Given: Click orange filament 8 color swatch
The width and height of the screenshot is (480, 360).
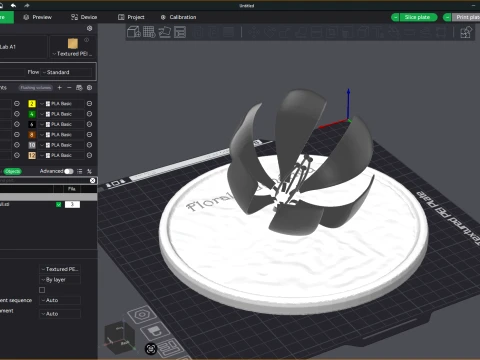Looking at the screenshot, I should pos(32,135).
